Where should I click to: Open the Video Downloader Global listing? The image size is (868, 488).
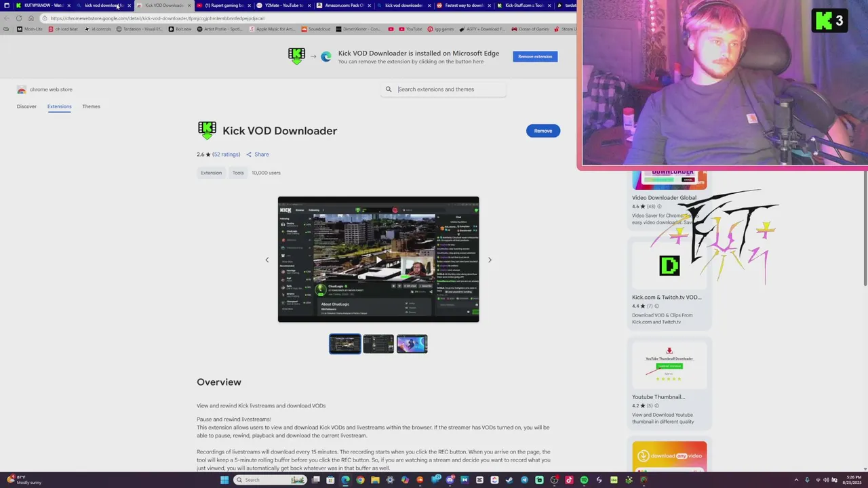pyautogui.click(x=664, y=198)
